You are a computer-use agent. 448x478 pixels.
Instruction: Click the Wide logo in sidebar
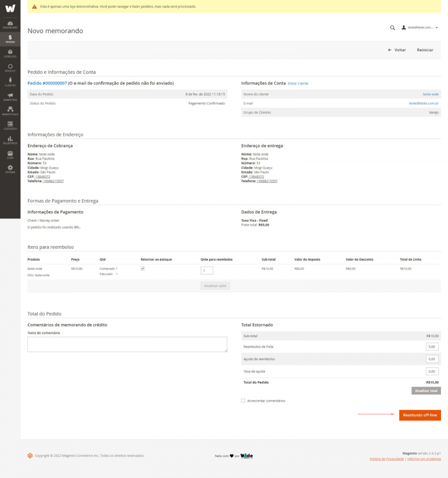point(10,8)
